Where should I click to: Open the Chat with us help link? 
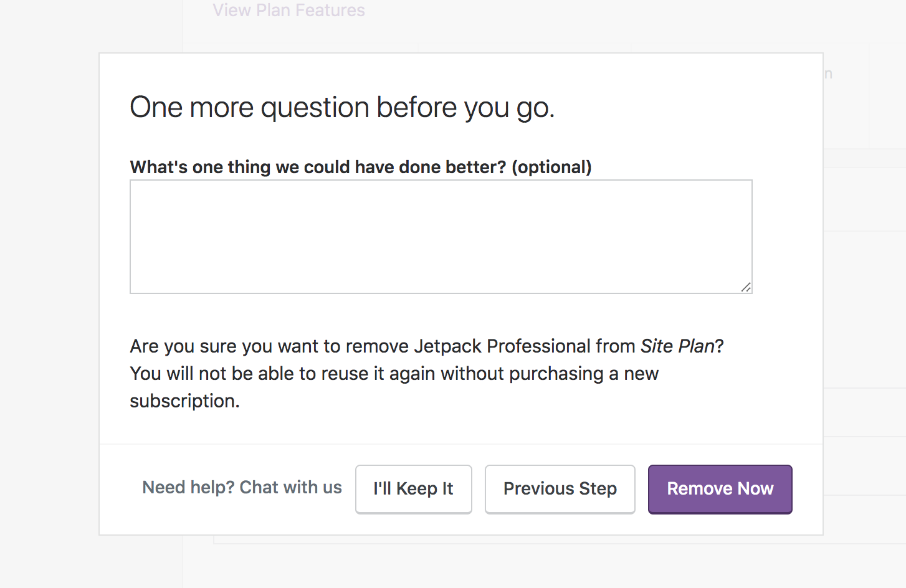pyautogui.click(x=290, y=487)
